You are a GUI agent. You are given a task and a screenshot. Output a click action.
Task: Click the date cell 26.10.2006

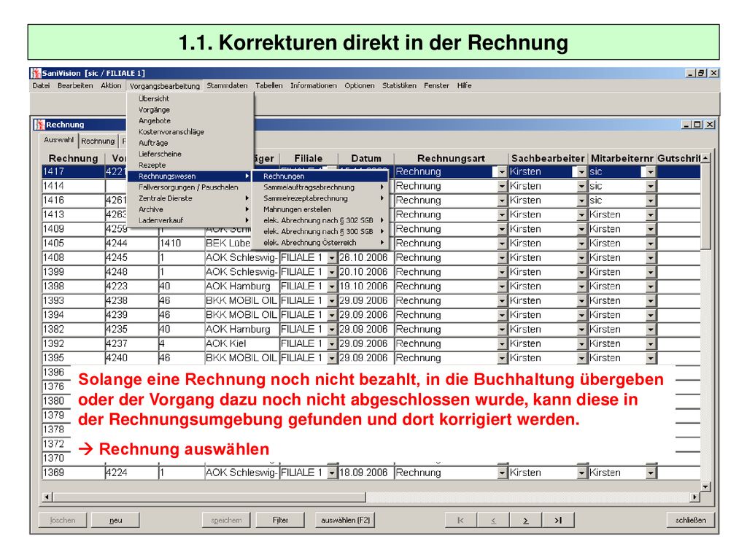click(x=366, y=258)
